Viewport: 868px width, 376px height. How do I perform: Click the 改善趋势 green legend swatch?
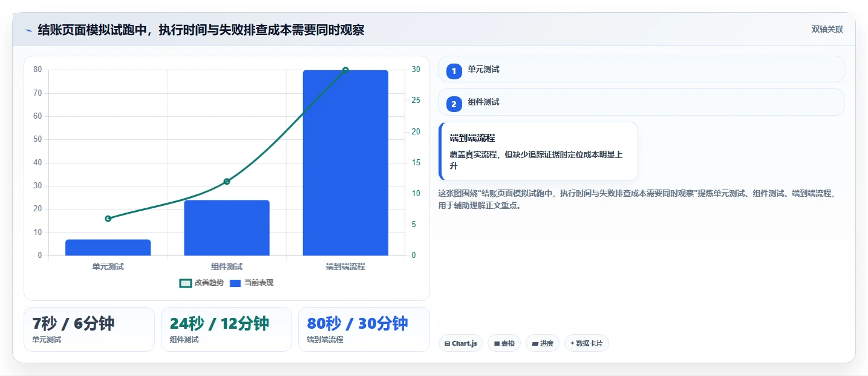[186, 283]
